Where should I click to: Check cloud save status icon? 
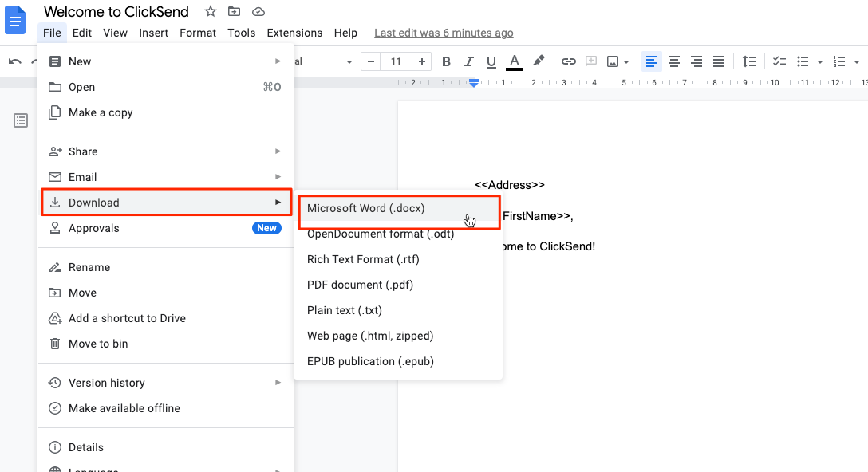click(x=258, y=11)
